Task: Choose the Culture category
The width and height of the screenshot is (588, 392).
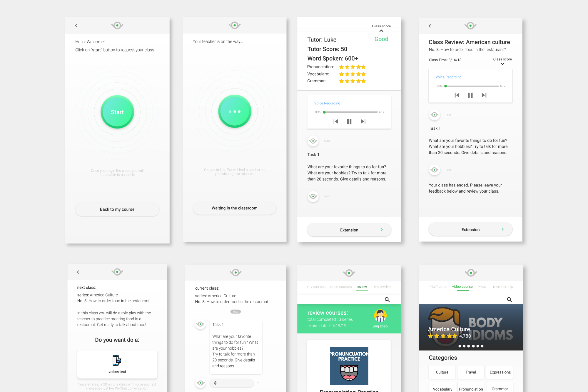Action: pyautogui.click(x=442, y=372)
